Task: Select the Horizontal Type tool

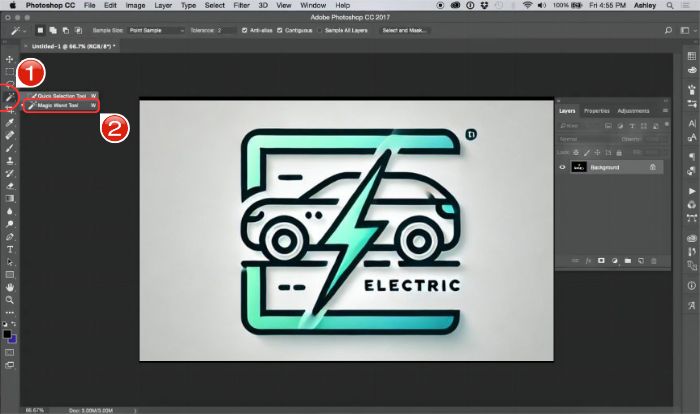Action: (x=9, y=249)
